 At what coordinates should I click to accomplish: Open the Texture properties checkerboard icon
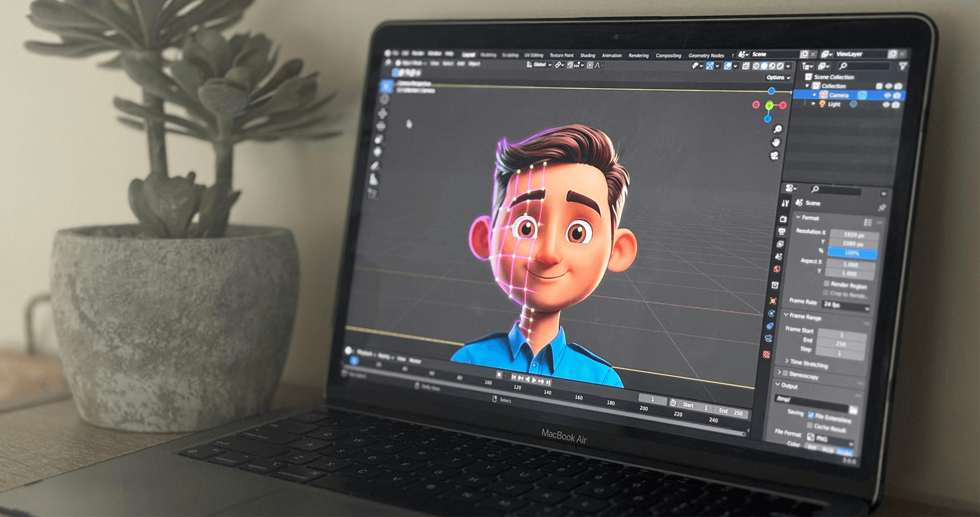767,354
